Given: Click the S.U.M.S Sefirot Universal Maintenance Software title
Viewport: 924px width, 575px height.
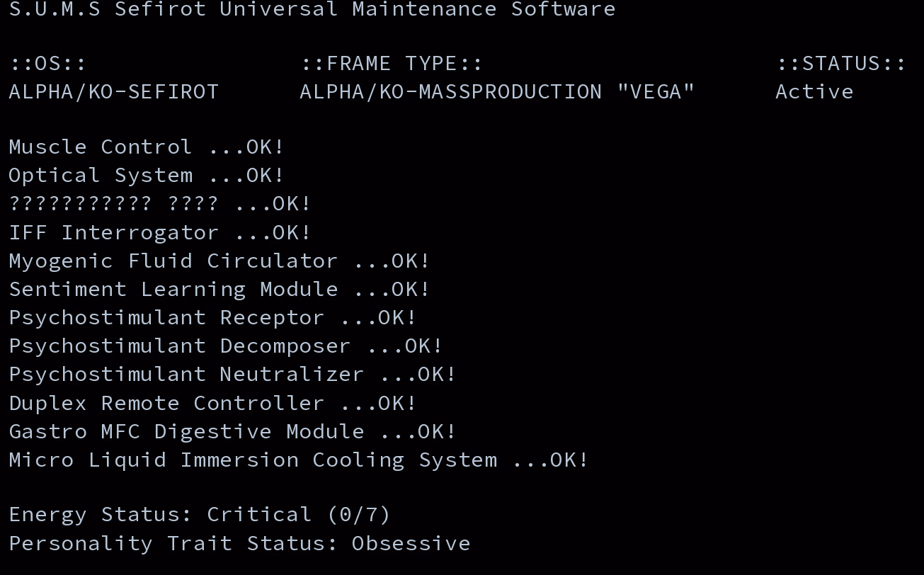Looking at the screenshot, I should click(312, 9).
